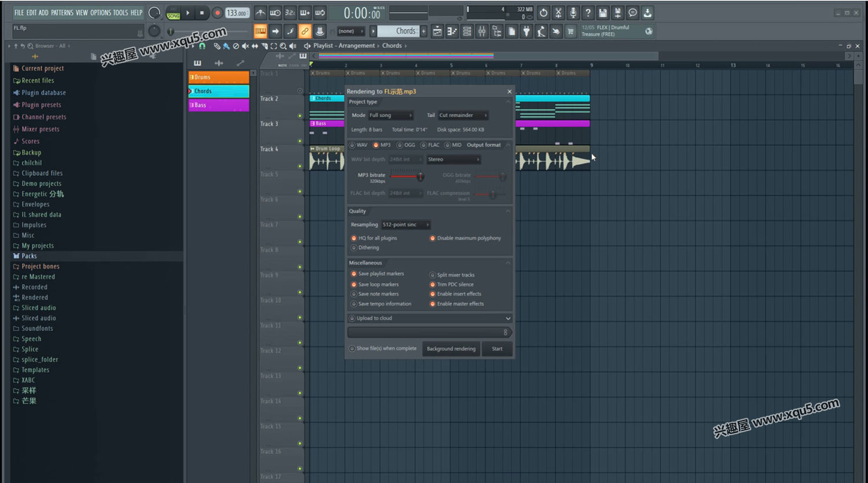Open the Piano roll view icon
The width and height of the screenshot is (868, 483).
452,31
